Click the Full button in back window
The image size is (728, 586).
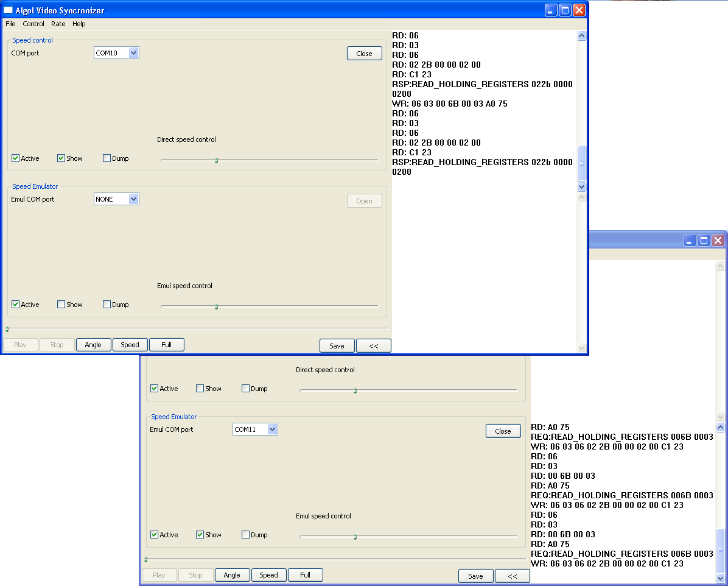[306, 575]
